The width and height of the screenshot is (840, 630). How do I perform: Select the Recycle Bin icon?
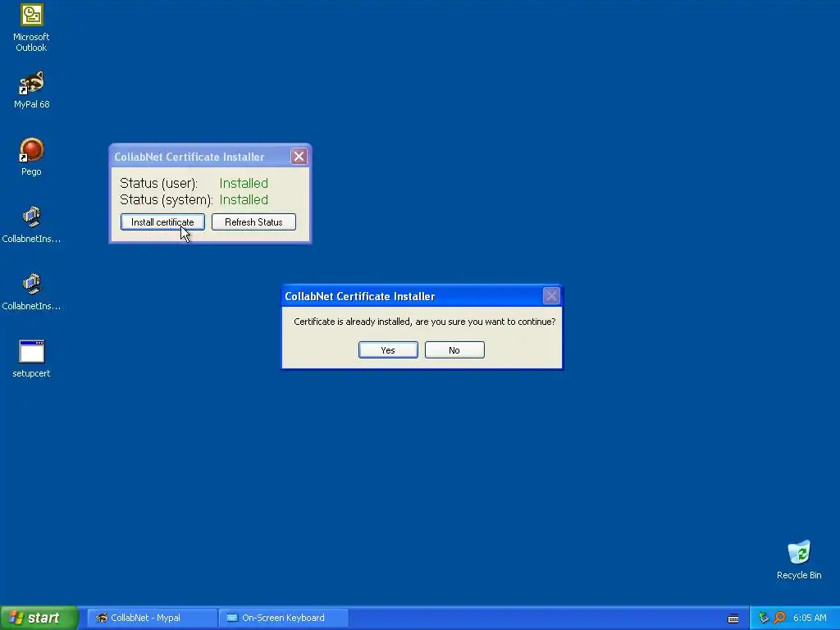pyautogui.click(x=799, y=560)
